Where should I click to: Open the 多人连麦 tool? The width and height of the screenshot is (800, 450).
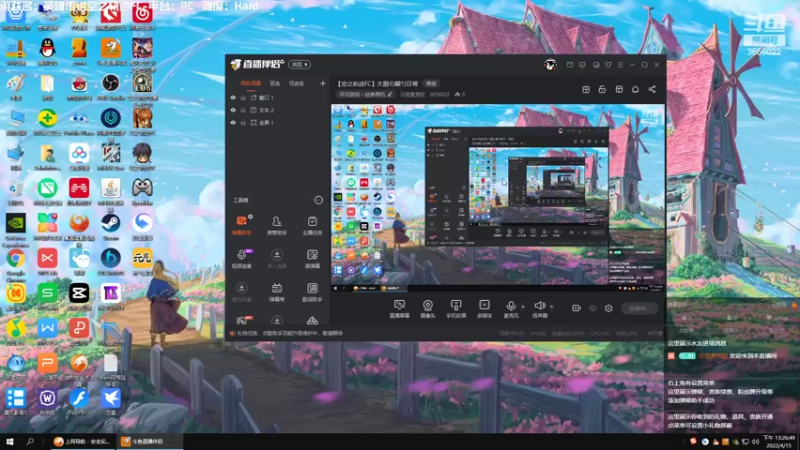pos(277,259)
